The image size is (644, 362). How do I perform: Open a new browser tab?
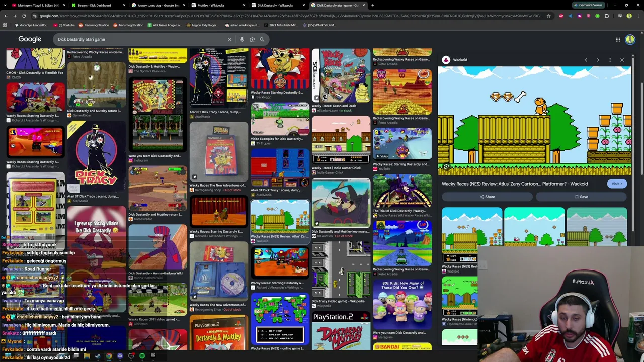(372, 5)
